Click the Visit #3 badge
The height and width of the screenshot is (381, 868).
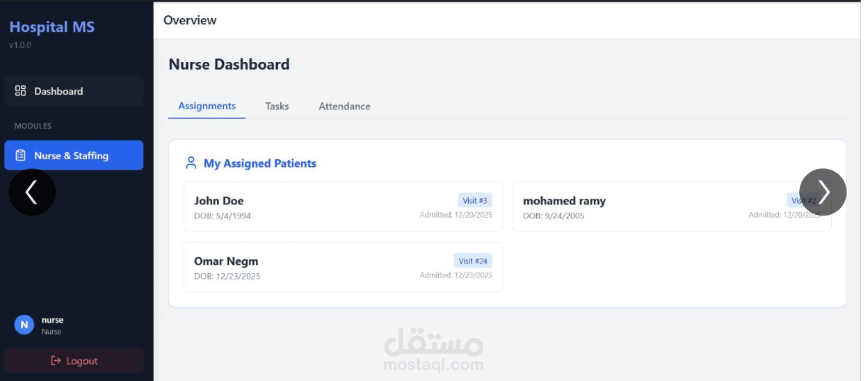(x=475, y=201)
